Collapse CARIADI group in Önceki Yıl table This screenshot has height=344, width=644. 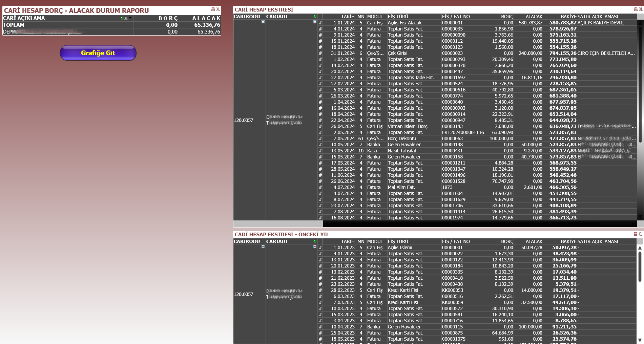tap(315, 247)
